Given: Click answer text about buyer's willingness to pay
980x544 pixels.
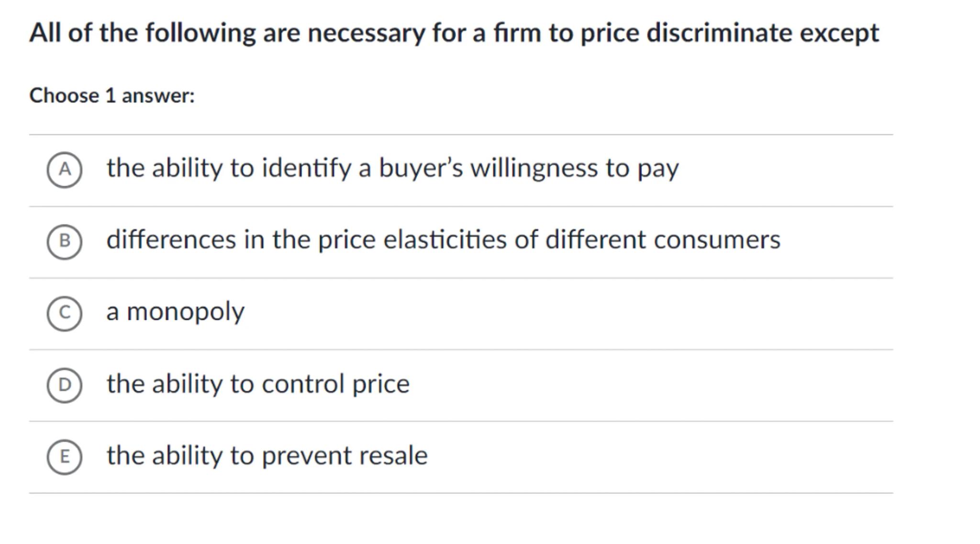Looking at the screenshot, I should (x=392, y=169).
